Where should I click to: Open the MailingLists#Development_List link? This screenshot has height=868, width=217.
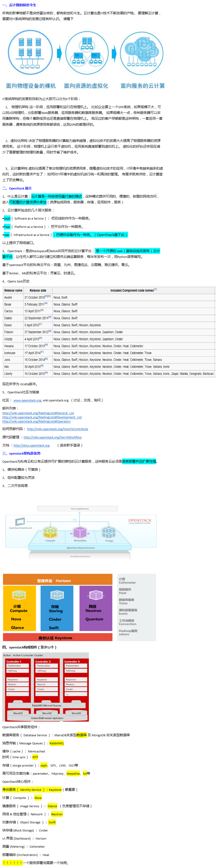point(42,417)
